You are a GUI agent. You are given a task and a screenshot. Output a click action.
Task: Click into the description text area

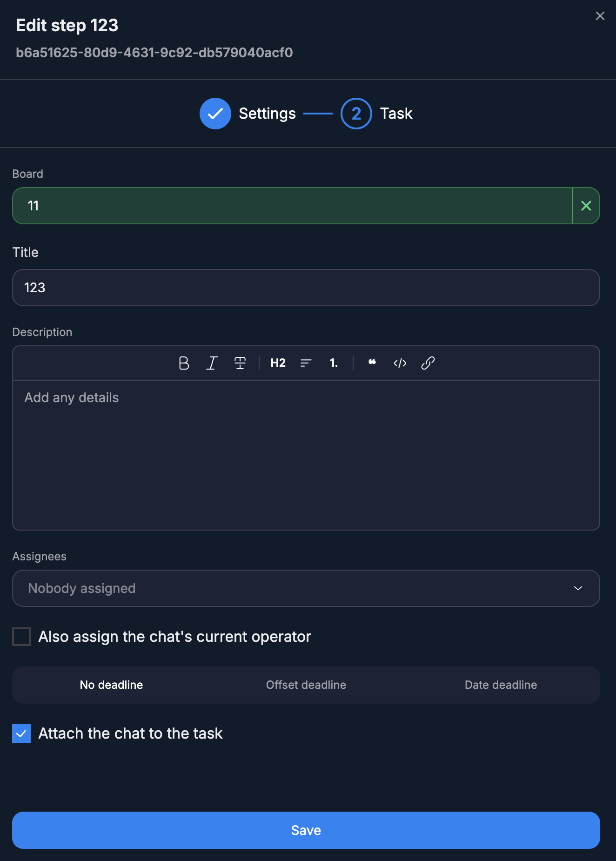click(x=306, y=455)
